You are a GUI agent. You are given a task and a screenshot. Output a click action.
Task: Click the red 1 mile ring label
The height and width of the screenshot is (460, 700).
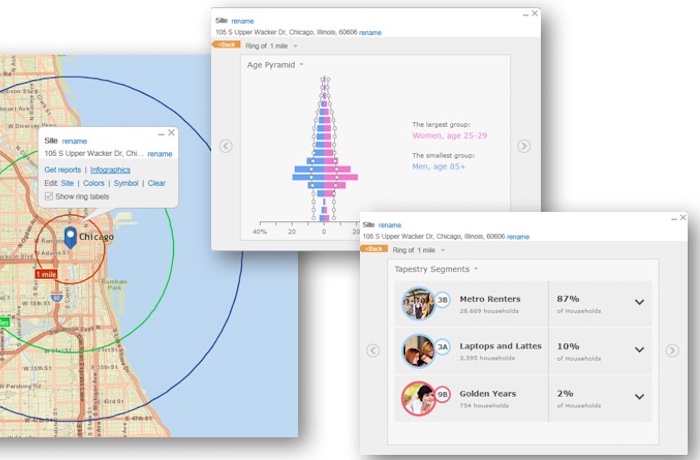click(x=46, y=274)
